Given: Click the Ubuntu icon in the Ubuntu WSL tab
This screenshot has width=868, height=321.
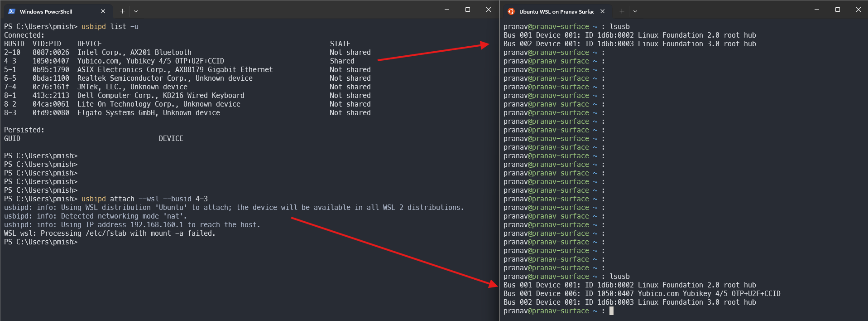Looking at the screenshot, I should [x=511, y=11].
